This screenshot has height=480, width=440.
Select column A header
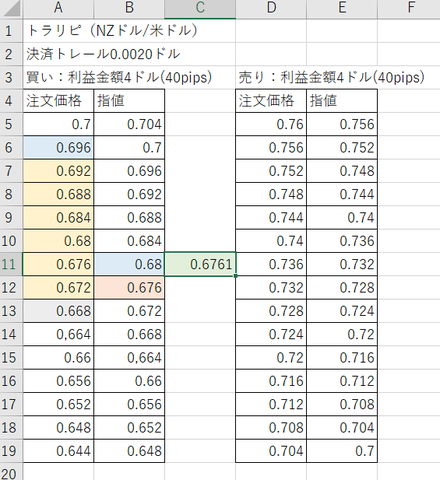[58, 9]
